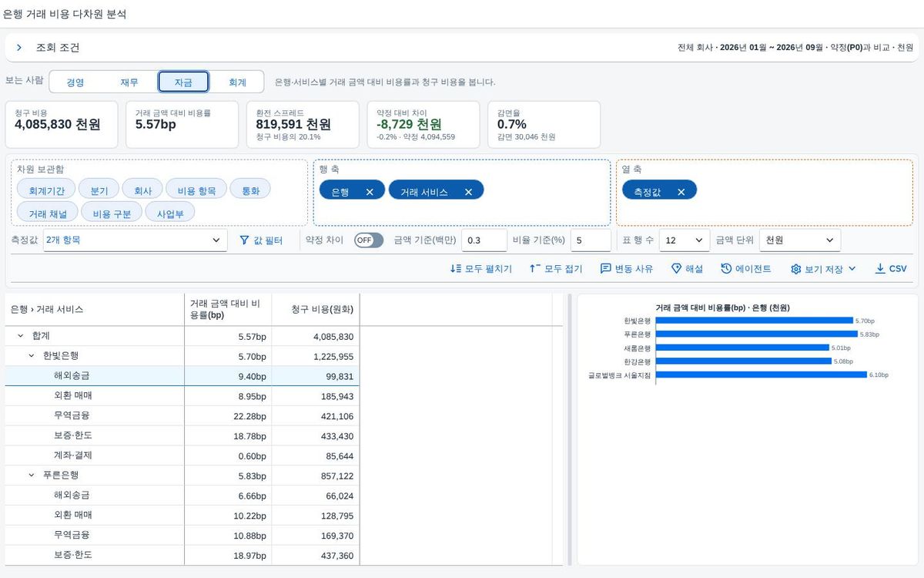924x578 pixels.
Task: Click the 비율 기준(%) input field
Action: point(591,240)
